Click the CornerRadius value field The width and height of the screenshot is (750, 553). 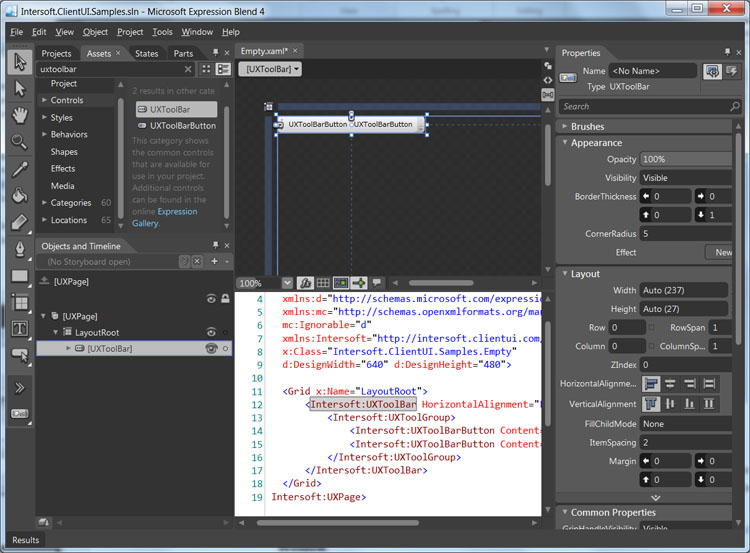coord(685,234)
